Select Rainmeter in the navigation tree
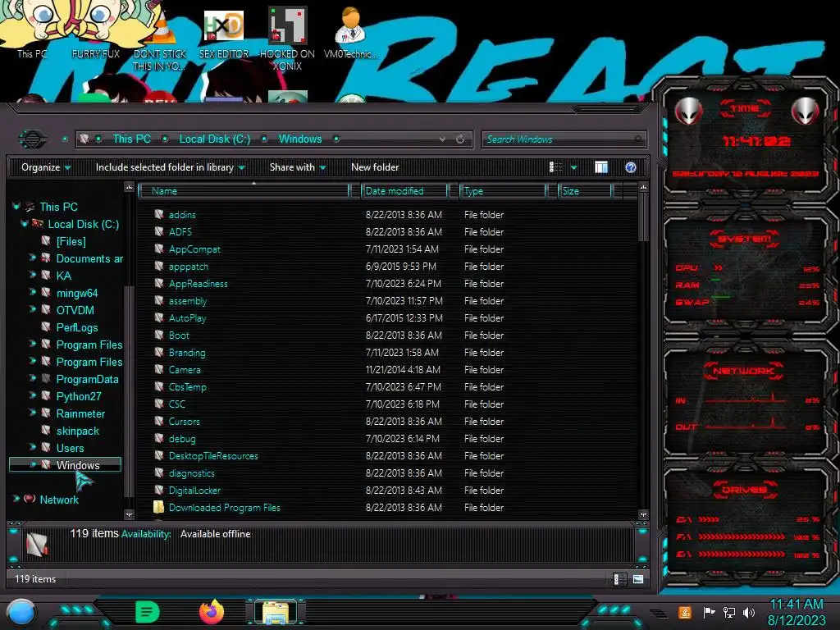The image size is (840, 630). pyautogui.click(x=80, y=413)
